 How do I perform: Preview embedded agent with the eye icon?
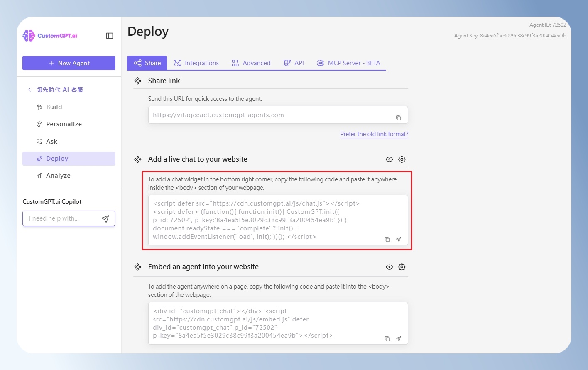tap(389, 267)
